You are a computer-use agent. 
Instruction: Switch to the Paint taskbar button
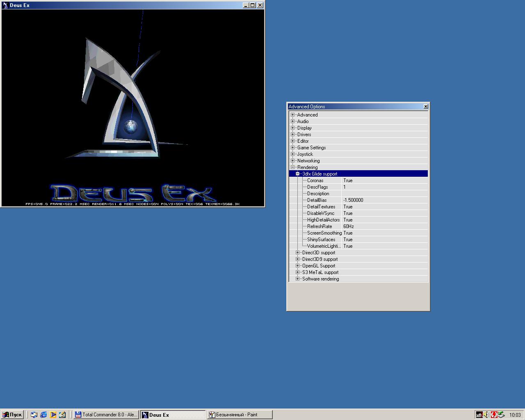click(x=239, y=415)
